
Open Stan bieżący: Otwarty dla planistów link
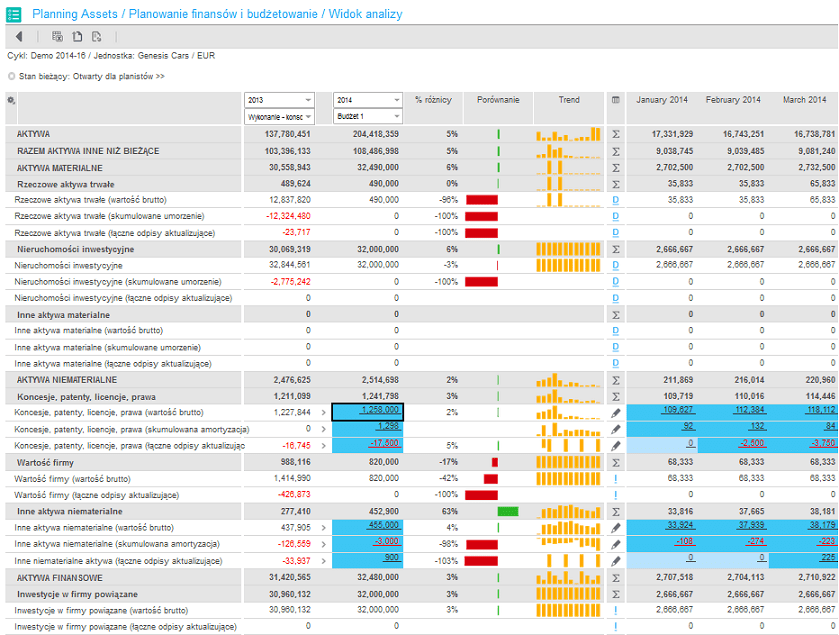[91, 76]
